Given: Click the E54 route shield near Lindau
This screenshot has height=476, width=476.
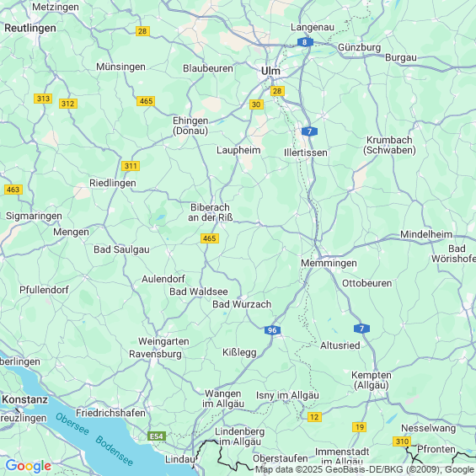Looking at the screenshot, I should (157, 436).
